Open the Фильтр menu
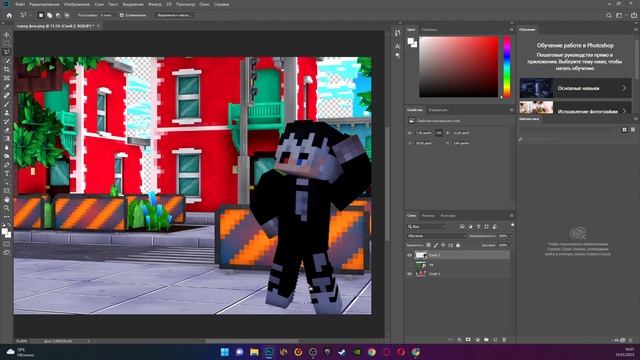Screen dimensions: 640x360 155,4
